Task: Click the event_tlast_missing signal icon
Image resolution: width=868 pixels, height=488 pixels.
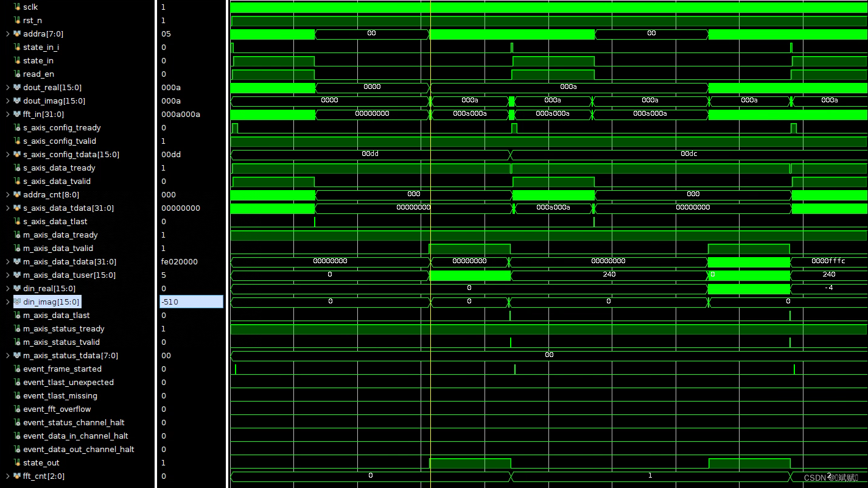Action: click(x=17, y=396)
